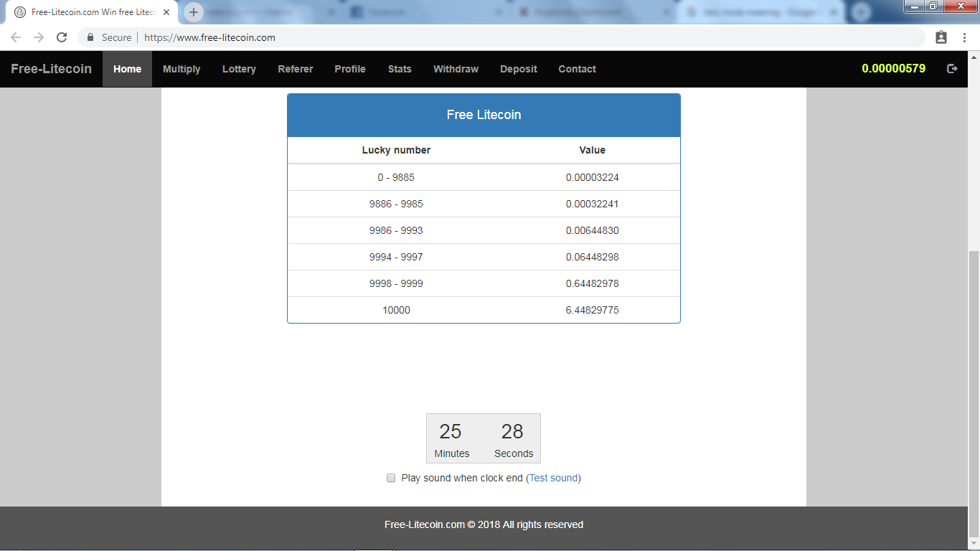Viewport: 980px width, 551px height.
Task: Go to the Deposit page
Action: point(519,69)
